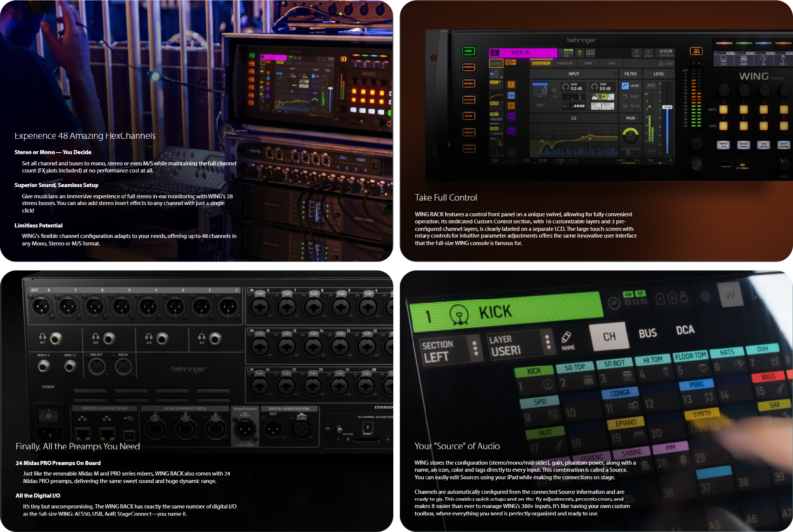Click the NAME pencil icon
The width and height of the screenshot is (793, 532).
pos(567,340)
